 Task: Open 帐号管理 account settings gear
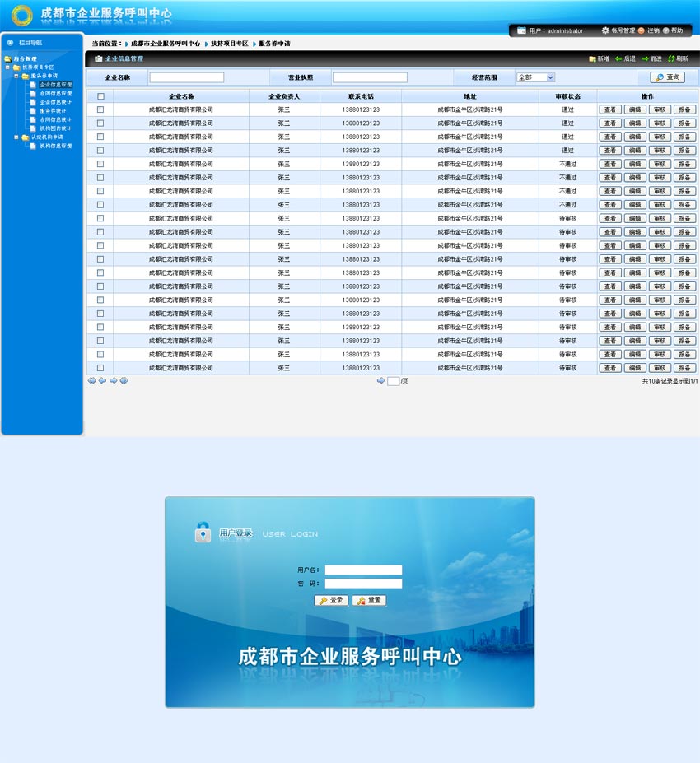[x=605, y=30]
